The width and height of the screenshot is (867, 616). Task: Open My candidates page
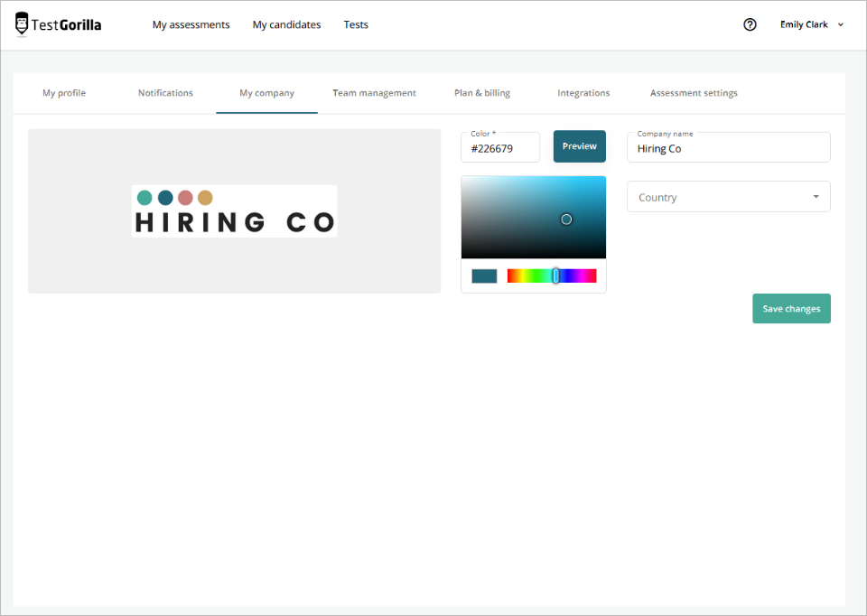[286, 24]
